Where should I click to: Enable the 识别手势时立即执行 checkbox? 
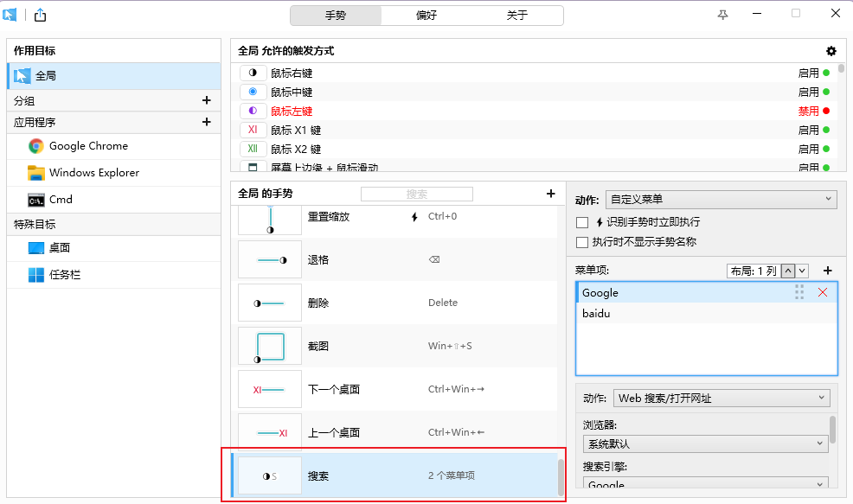[x=582, y=223]
